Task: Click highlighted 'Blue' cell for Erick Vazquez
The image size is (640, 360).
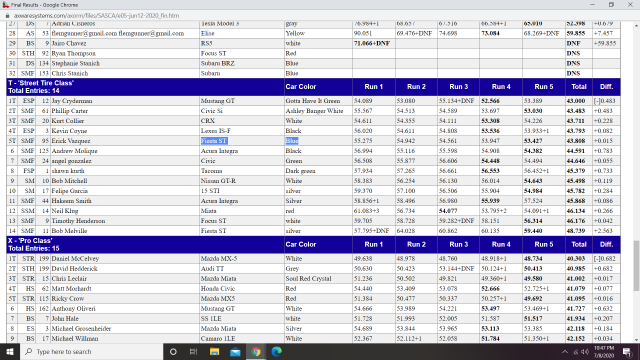Action: [292, 141]
